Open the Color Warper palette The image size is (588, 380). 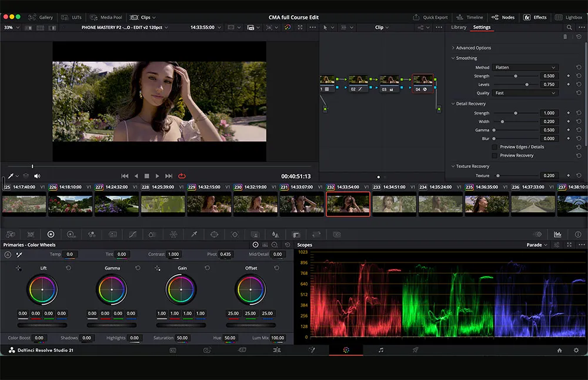173,234
